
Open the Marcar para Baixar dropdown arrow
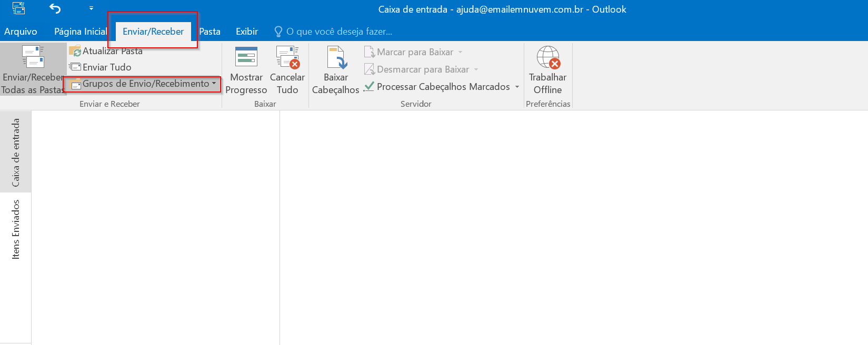pyautogui.click(x=460, y=52)
